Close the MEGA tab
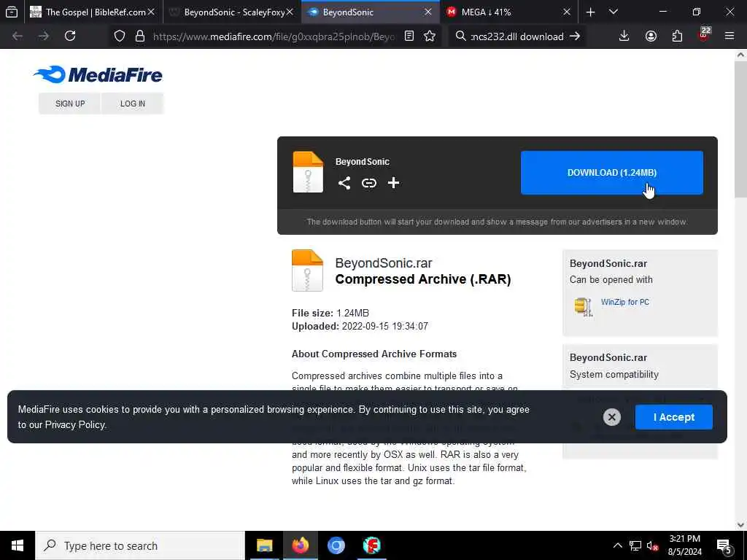This screenshot has width=747, height=560. pyautogui.click(x=567, y=12)
